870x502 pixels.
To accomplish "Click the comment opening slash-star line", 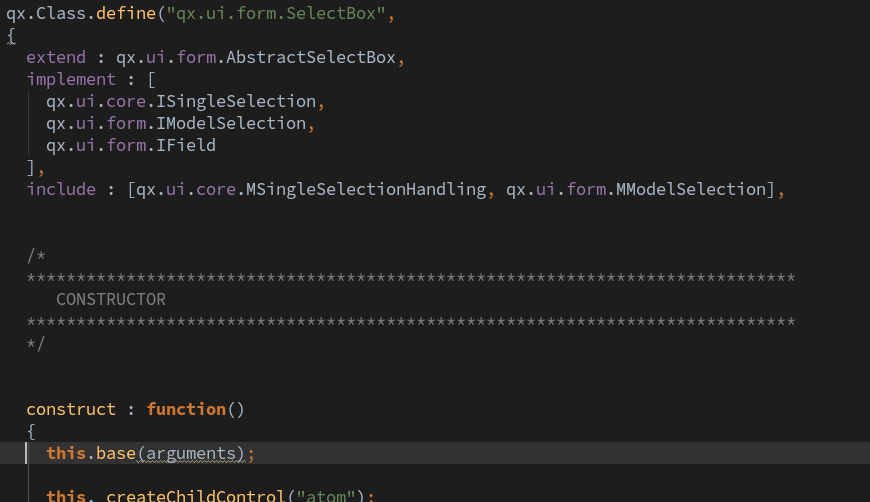I will point(36,256).
